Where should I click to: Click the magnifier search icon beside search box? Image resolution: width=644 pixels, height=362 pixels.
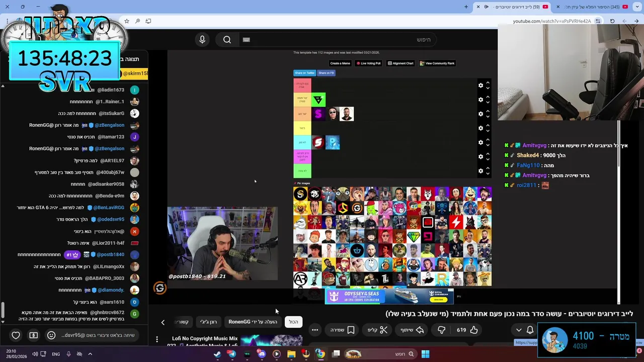227,40
